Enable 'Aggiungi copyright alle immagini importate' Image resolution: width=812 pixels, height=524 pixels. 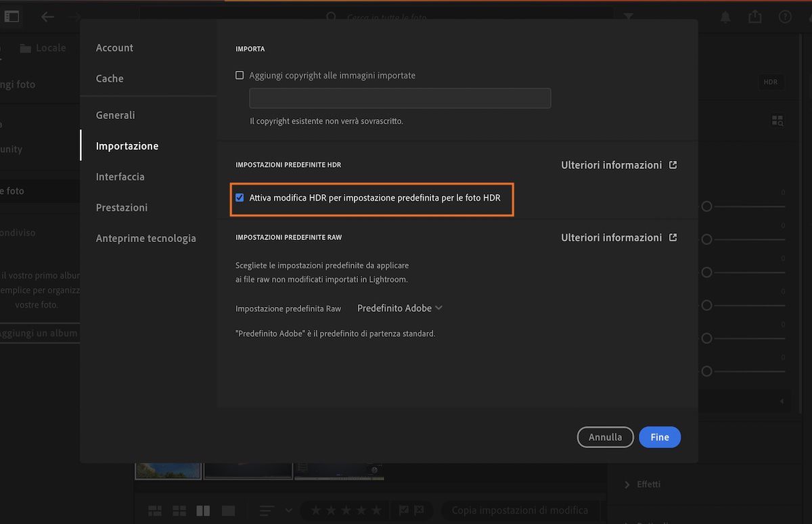[240, 75]
